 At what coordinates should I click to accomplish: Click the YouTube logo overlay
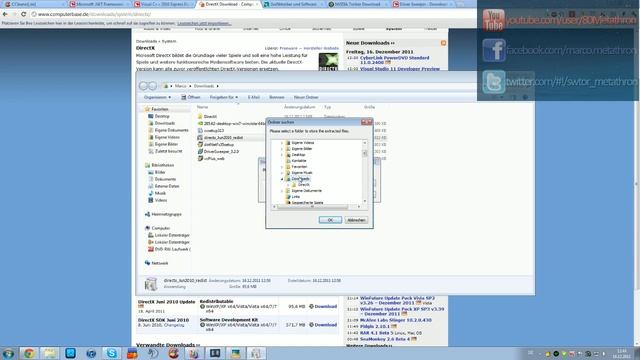point(493,20)
